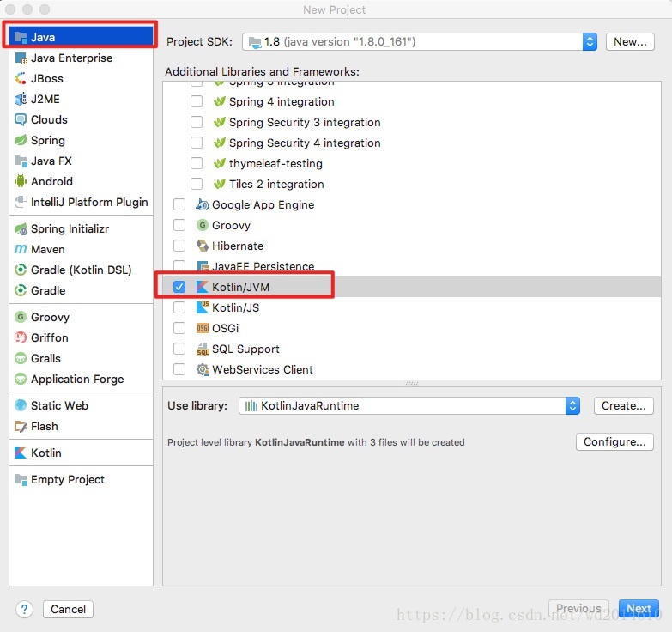Select the Griffon icon

click(x=21, y=337)
